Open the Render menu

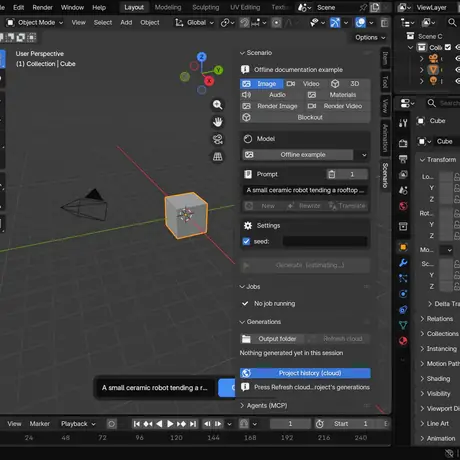coord(42,7)
